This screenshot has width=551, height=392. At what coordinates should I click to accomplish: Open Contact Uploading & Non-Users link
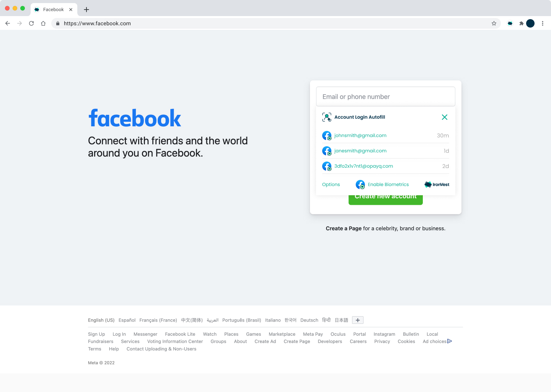click(x=161, y=349)
